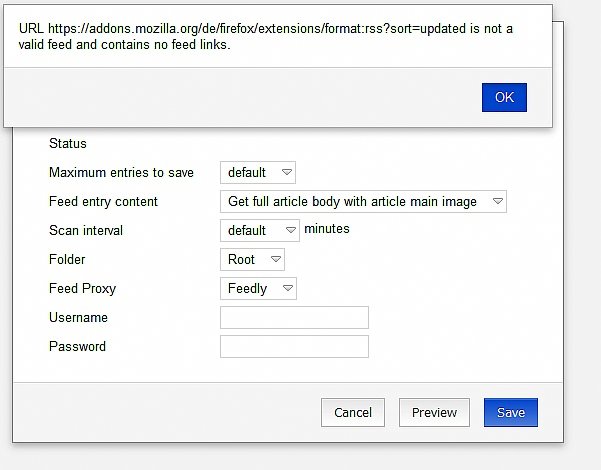
Task: Open the Feed Proxy dropdown showing Feedly
Action: coord(258,289)
